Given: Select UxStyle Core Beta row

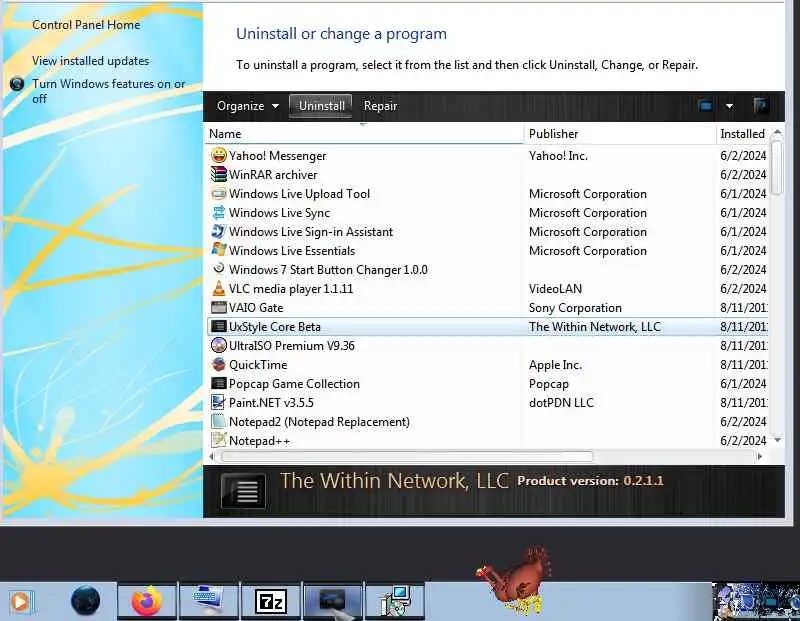Looking at the screenshot, I should click(488, 327).
